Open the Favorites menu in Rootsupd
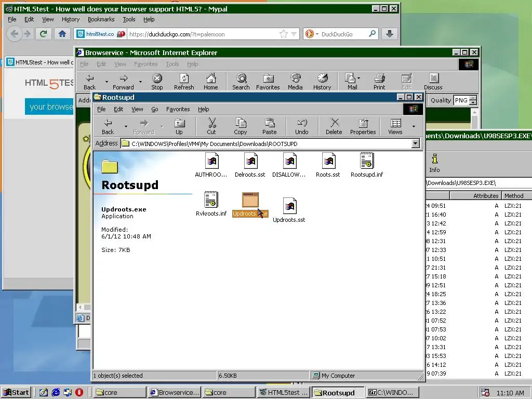This screenshot has height=399, width=532. point(178,109)
